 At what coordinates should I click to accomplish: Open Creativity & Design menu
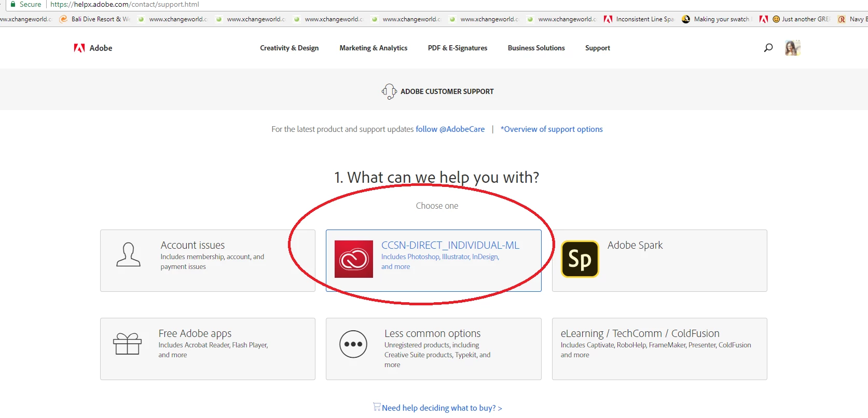tap(290, 48)
